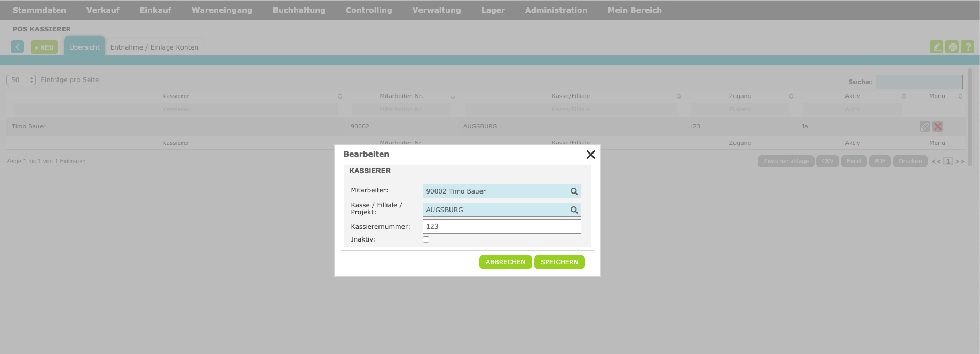The height and width of the screenshot is (354, 980).
Task: Click the printer icon in top toolbar
Action: point(952,47)
